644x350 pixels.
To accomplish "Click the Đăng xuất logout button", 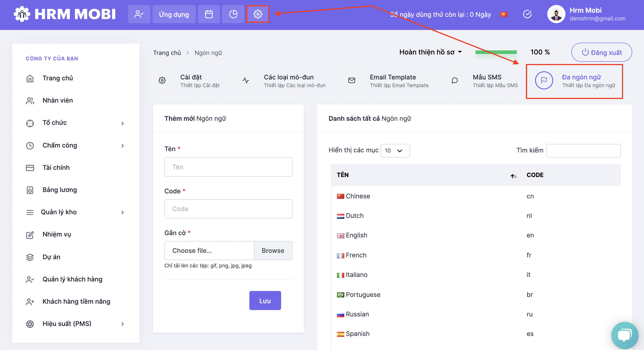I will 602,52.
